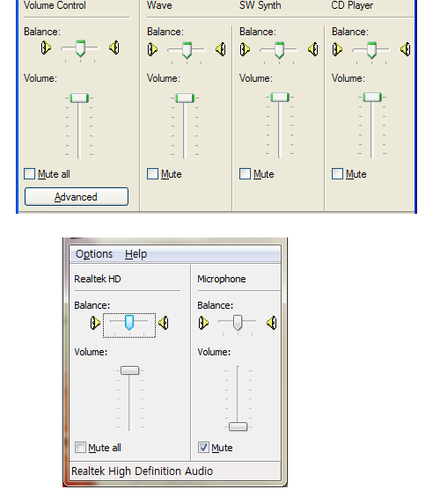The image size is (440, 504).
Task: Click the left speaker icon under SW Synth balance
Action: pyautogui.click(x=245, y=49)
